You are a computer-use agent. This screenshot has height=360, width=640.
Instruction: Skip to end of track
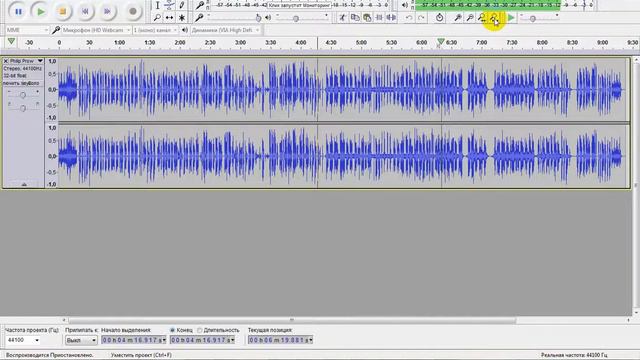click(107, 11)
